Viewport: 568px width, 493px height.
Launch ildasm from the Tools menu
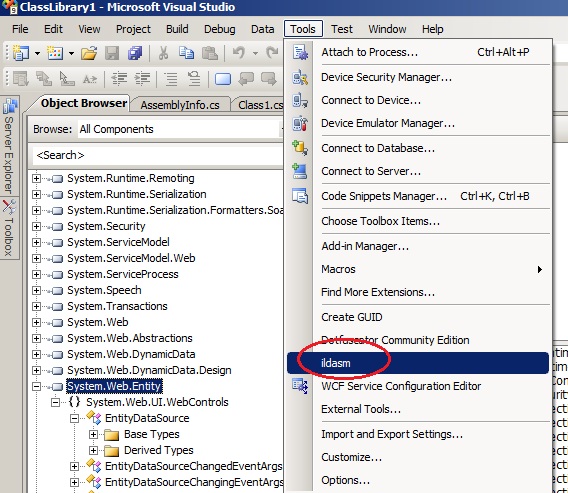tap(418, 363)
